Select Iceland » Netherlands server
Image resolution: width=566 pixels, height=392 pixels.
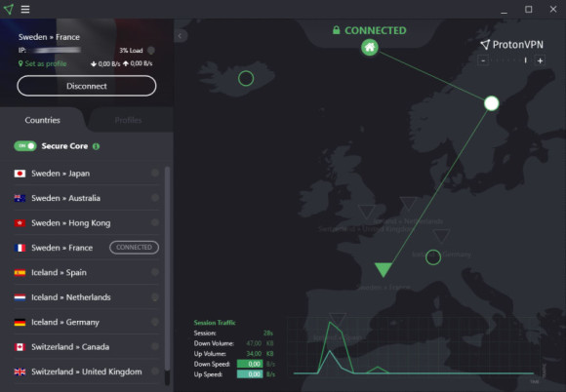[87, 297]
